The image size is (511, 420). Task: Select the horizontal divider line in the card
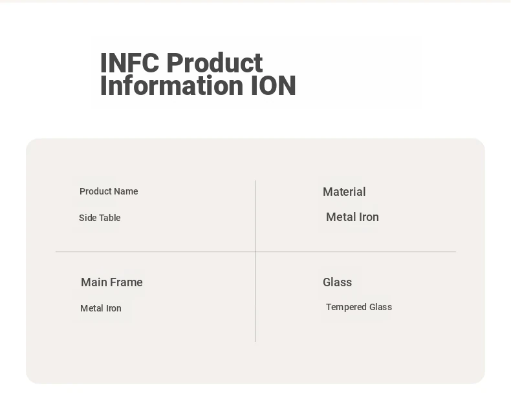(155, 251)
